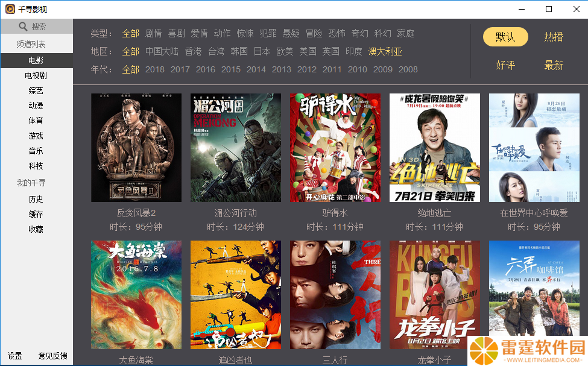Filter genre by 科幻

click(x=382, y=33)
